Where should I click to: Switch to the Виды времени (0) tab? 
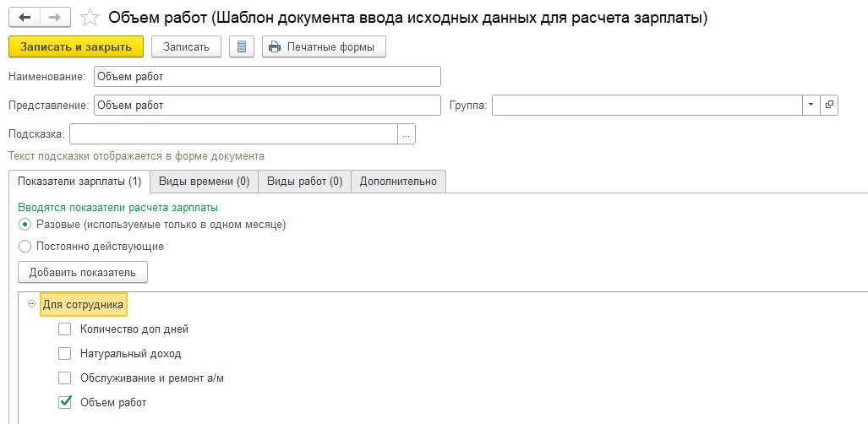tap(205, 182)
